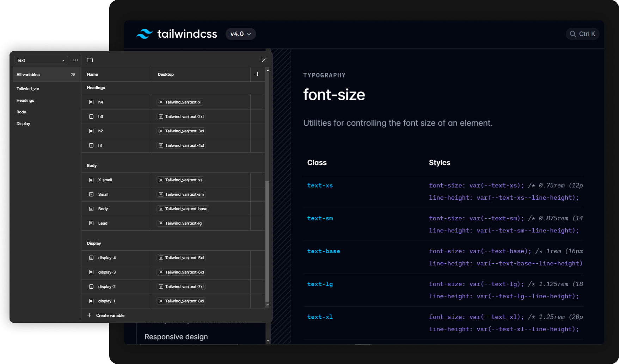
Task: Open the v4.0 version dropdown
Action: pos(241,34)
